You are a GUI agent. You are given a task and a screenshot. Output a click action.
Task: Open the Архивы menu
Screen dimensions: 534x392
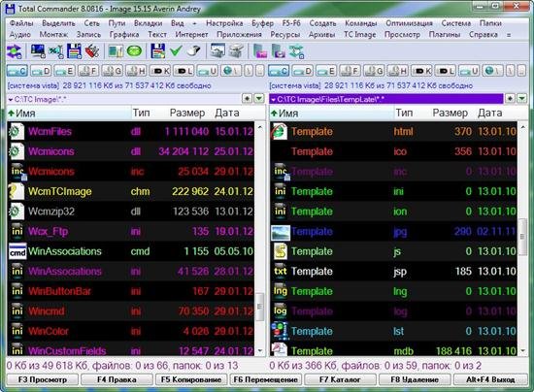coord(321,34)
